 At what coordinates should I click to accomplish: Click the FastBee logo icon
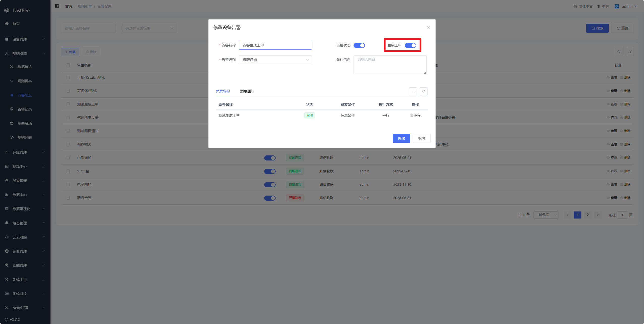(7, 10)
